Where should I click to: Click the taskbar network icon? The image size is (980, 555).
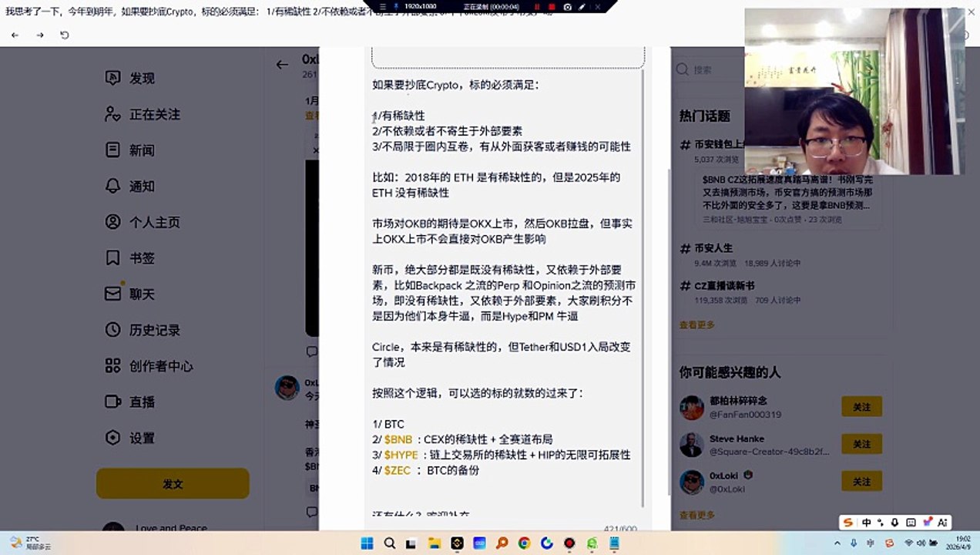tap(908, 543)
